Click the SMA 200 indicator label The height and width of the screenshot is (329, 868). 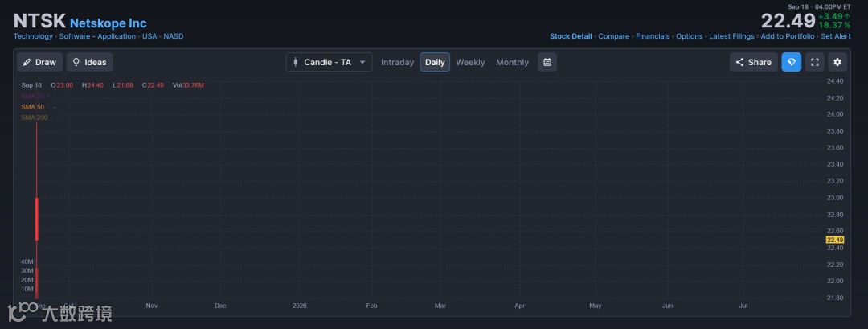[x=35, y=117]
